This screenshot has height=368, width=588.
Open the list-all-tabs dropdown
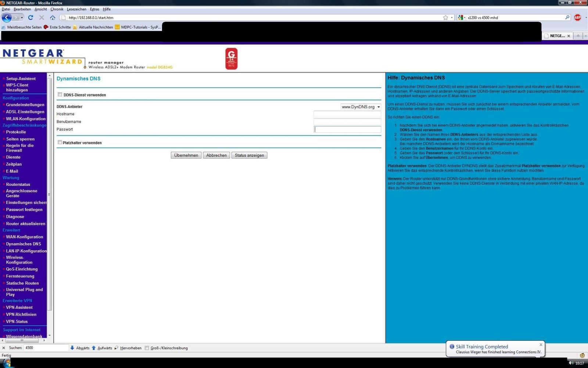[x=585, y=36]
